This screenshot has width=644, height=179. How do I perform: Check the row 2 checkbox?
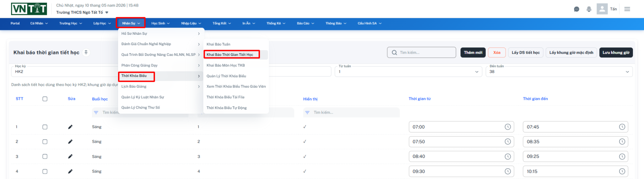(x=45, y=142)
